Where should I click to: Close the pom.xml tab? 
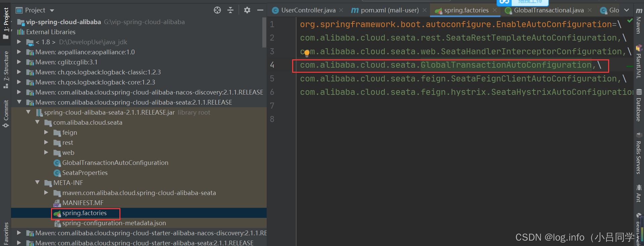click(x=425, y=10)
